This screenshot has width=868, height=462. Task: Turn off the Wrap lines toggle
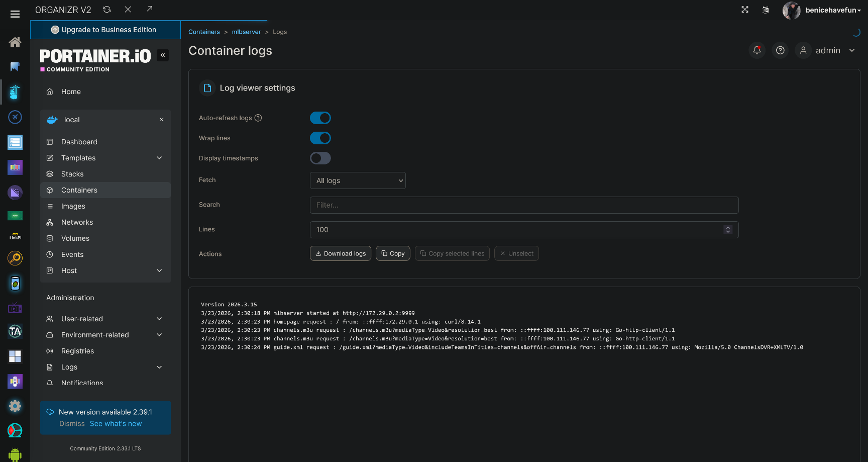coord(320,138)
